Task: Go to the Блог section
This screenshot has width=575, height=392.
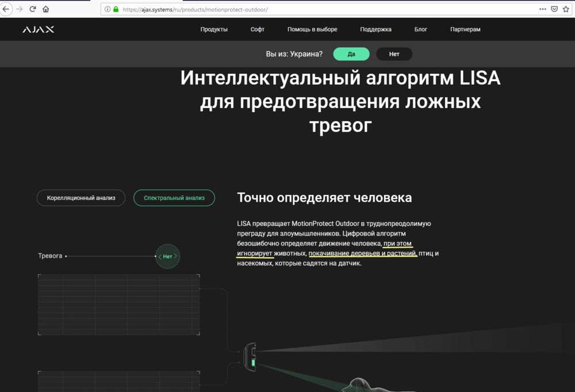Action: pyautogui.click(x=421, y=29)
